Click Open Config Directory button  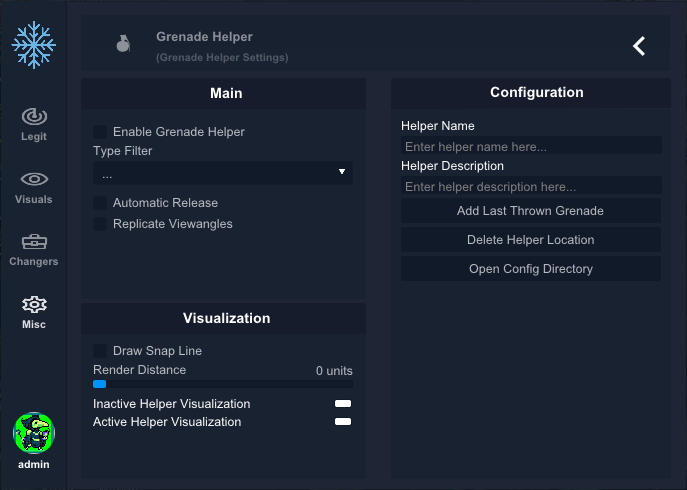click(531, 269)
